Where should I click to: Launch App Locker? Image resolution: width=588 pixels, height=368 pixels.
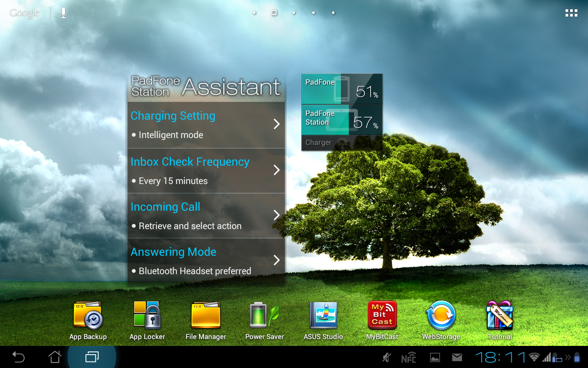147,321
